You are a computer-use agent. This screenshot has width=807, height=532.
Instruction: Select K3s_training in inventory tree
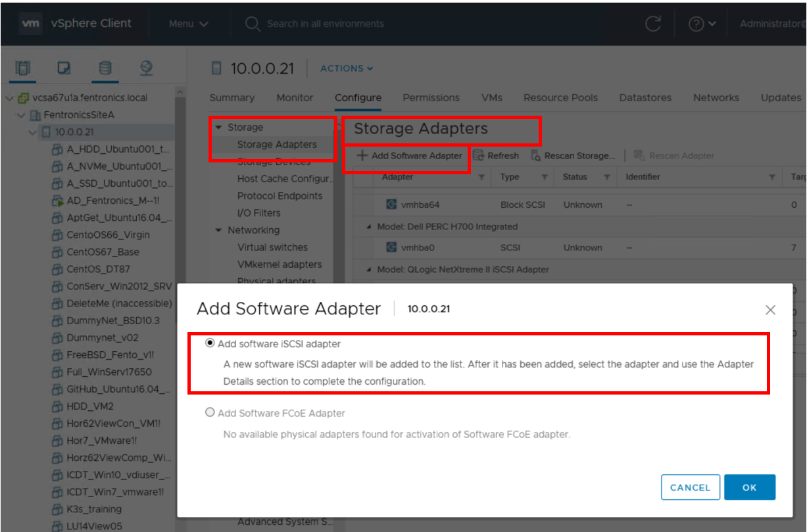click(x=94, y=509)
